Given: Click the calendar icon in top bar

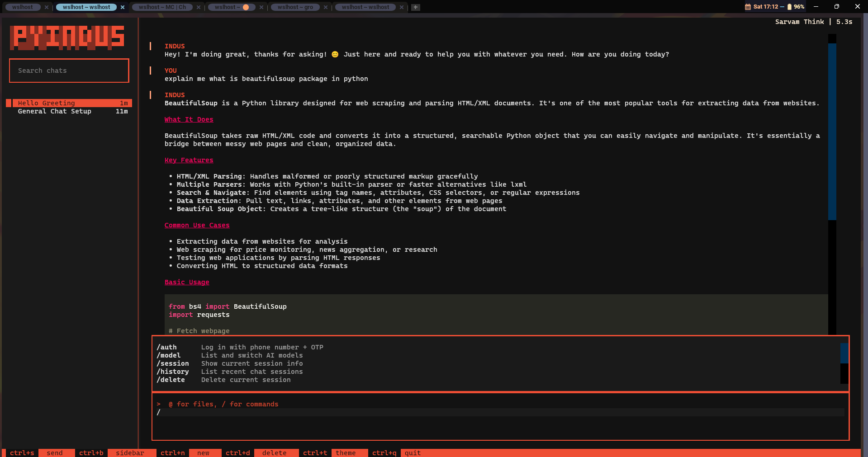Looking at the screenshot, I should [x=748, y=7].
